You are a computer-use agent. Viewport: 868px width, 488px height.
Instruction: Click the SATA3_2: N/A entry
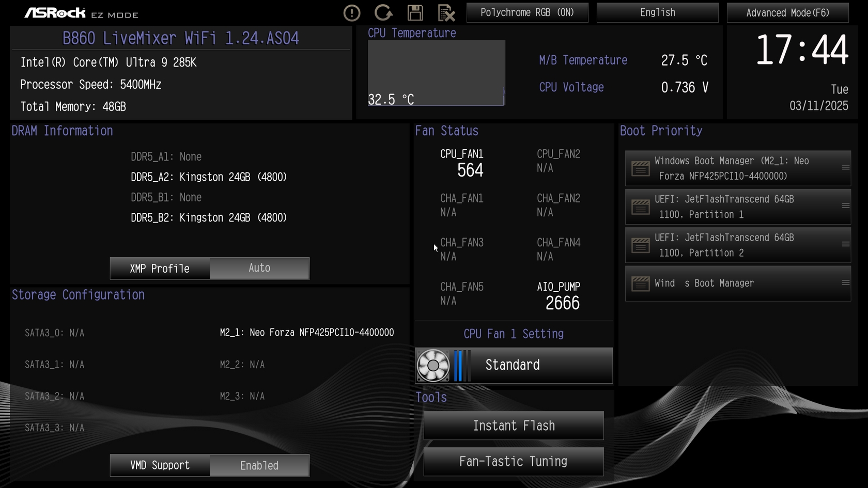click(55, 396)
